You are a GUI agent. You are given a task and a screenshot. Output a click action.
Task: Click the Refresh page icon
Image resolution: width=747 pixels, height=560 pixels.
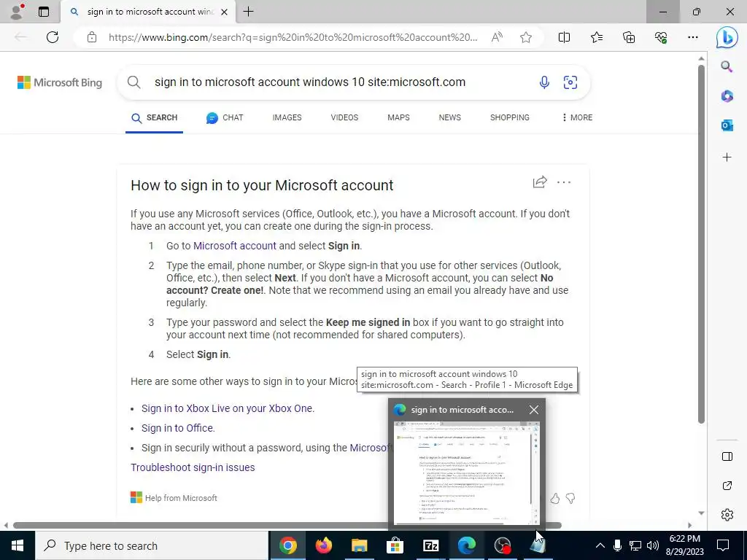53,37
